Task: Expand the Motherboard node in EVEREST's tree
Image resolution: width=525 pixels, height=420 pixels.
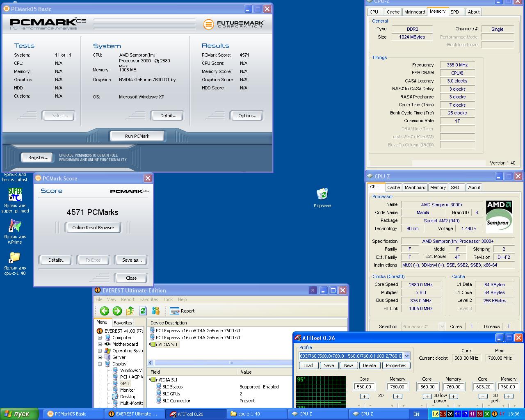Action: point(100,345)
